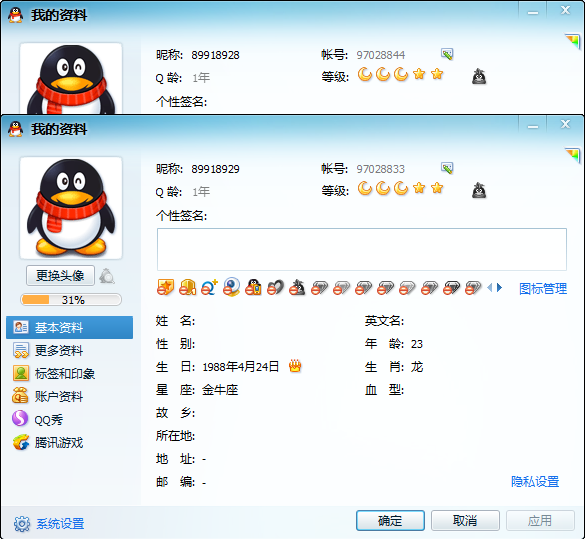Open the 标签和印象 tab
Viewport: 585px width, 539px height.
coord(69,373)
